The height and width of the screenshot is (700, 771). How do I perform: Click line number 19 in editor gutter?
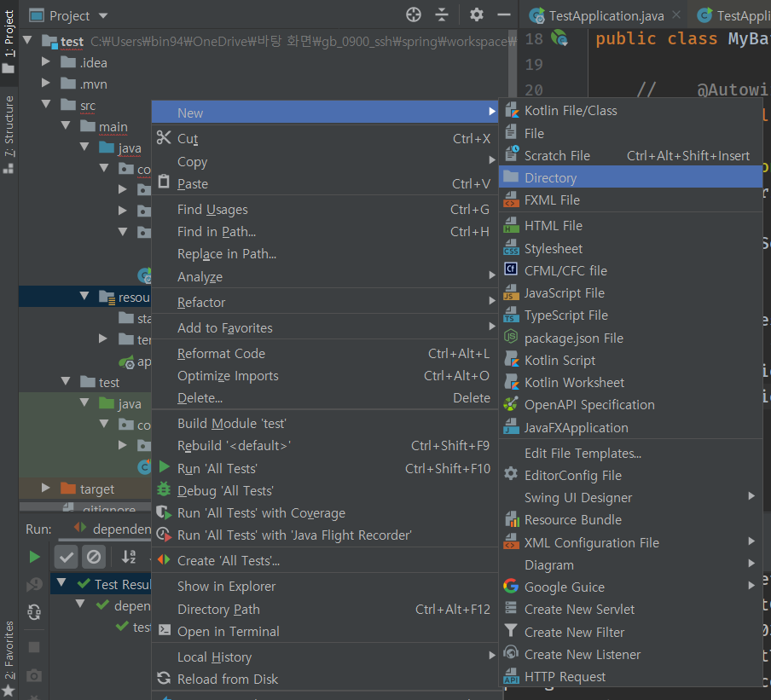point(534,65)
